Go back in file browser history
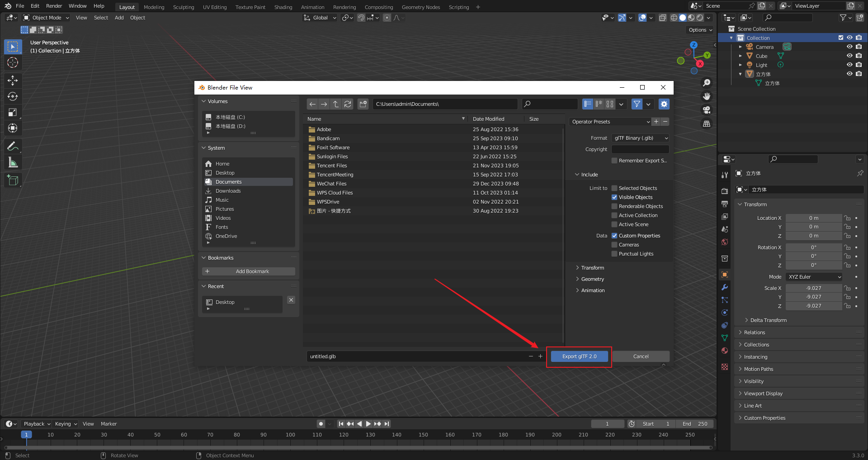868x460 pixels. point(312,104)
